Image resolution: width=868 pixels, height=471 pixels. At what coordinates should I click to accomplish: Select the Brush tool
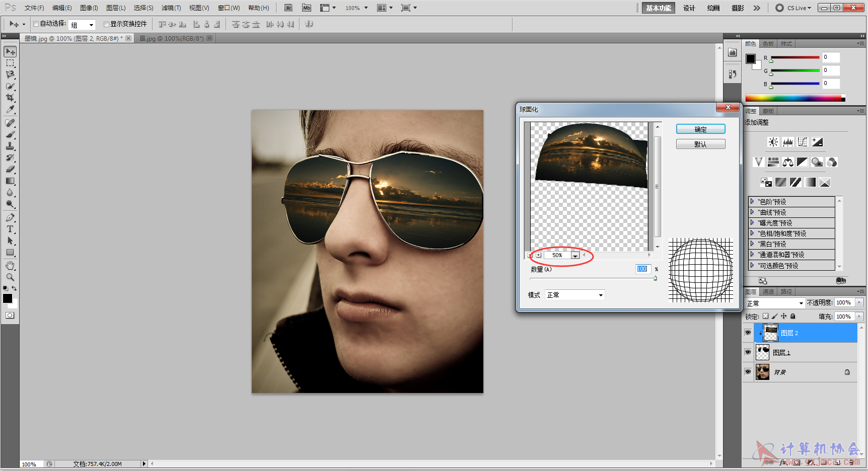click(x=10, y=134)
